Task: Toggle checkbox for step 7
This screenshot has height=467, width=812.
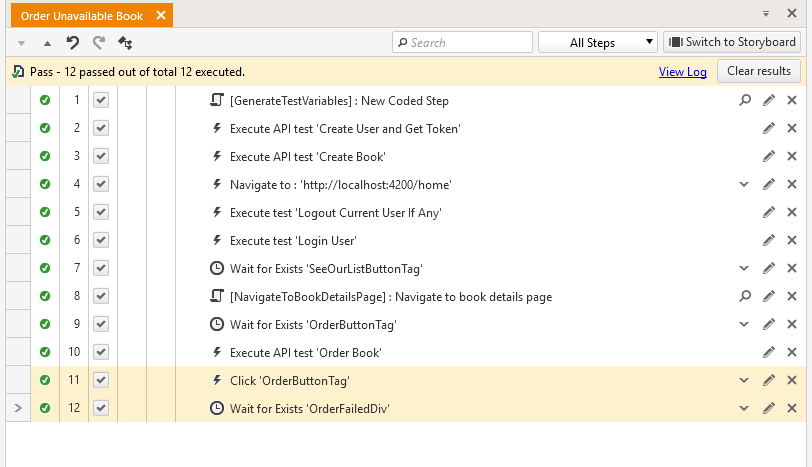Action: pos(101,268)
